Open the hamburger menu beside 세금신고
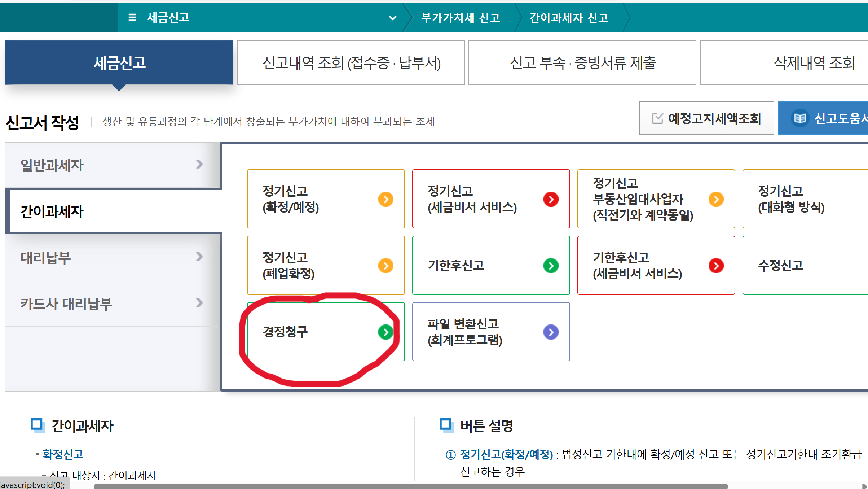The image size is (868, 489). click(132, 17)
